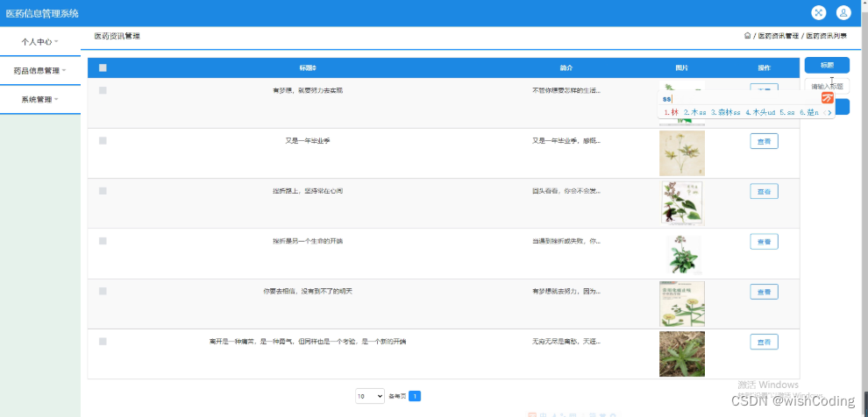Click the 医药信息管理系统 header title
This screenshot has width=868, height=417.
(42, 13)
